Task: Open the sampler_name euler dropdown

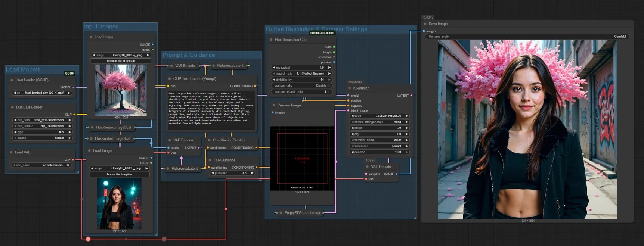Action: pos(379,140)
